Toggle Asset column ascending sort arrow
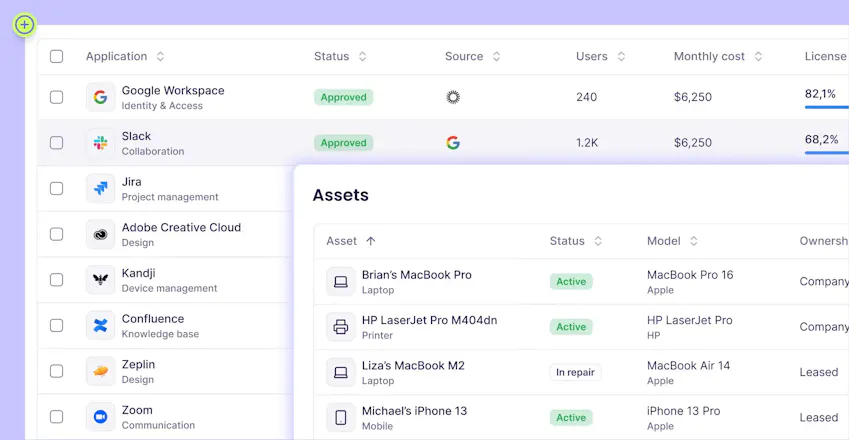This screenshot has width=849, height=440. [x=370, y=241]
